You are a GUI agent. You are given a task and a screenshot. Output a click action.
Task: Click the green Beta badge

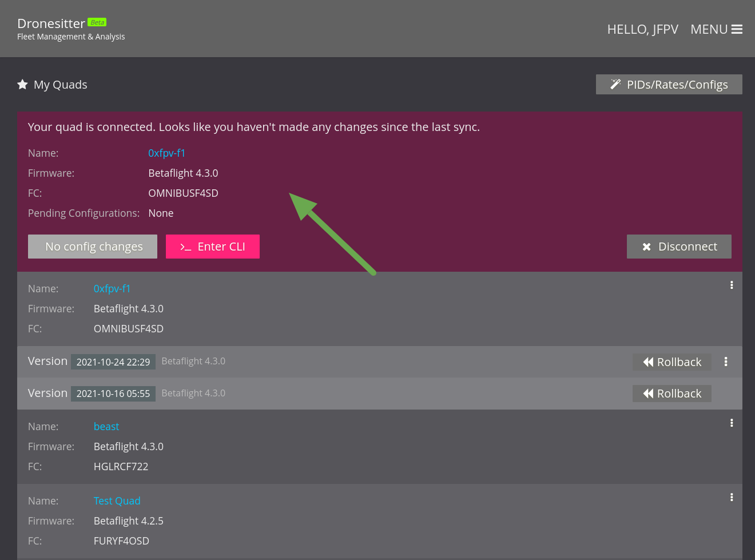coord(97,22)
